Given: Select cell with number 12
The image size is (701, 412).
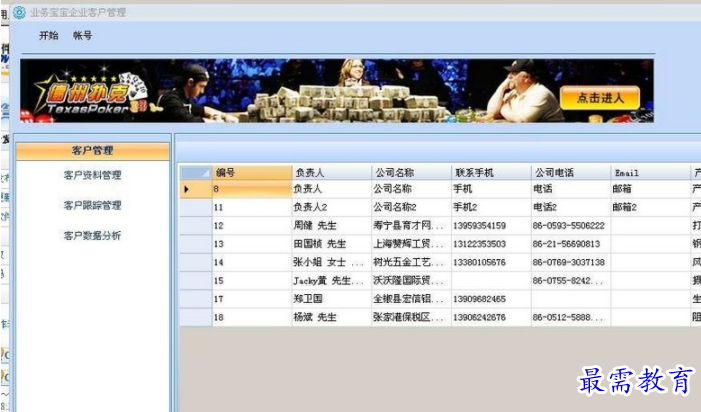Looking at the screenshot, I should tap(252, 226).
